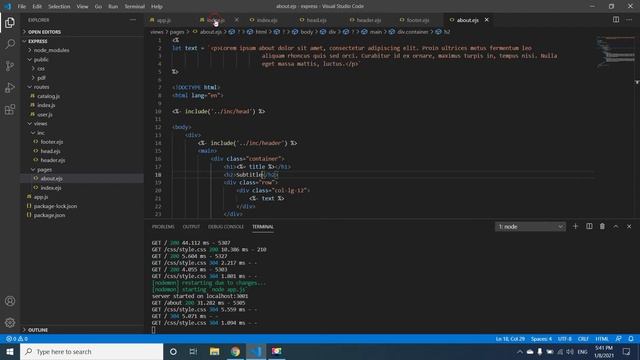Click the 'body' breadcrumb segment
The image size is (640, 360).
point(306,32)
